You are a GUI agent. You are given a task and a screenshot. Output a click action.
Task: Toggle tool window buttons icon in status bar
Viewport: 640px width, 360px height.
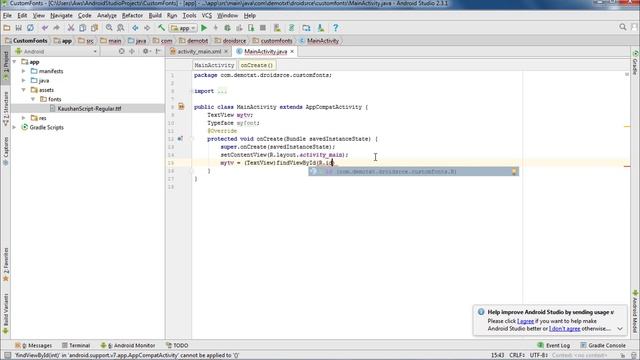(7, 356)
